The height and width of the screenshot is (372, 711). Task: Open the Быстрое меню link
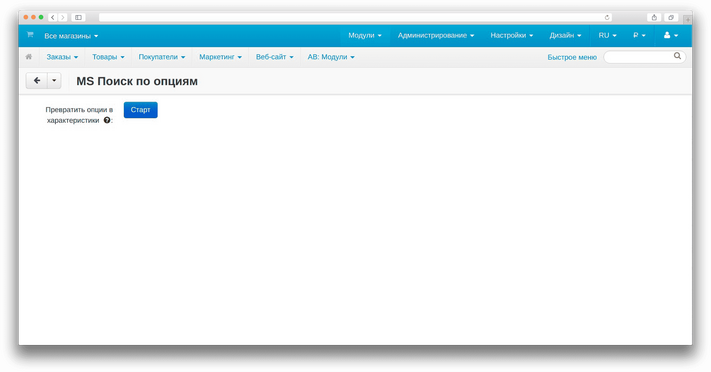[572, 57]
